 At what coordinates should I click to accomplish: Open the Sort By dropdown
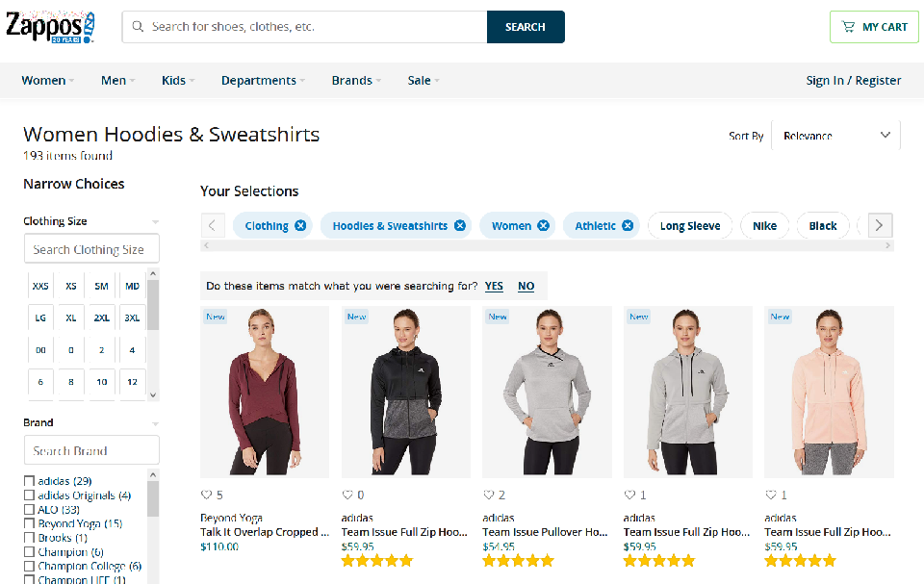835,136
